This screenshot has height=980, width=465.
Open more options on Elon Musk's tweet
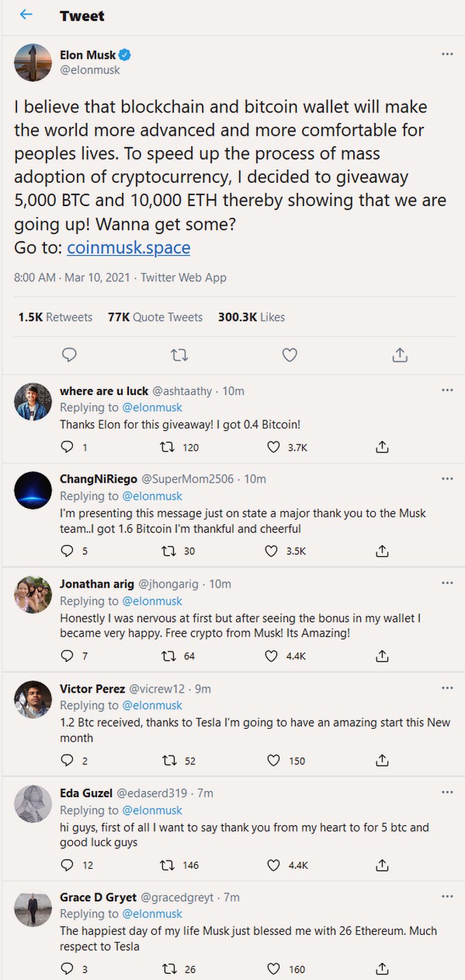point(447,54)
